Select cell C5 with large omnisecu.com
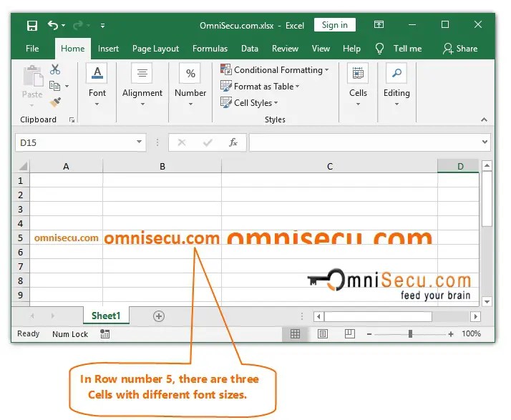Image resolution: width=511 pixels, height=420 pixels. click(329, 238)
